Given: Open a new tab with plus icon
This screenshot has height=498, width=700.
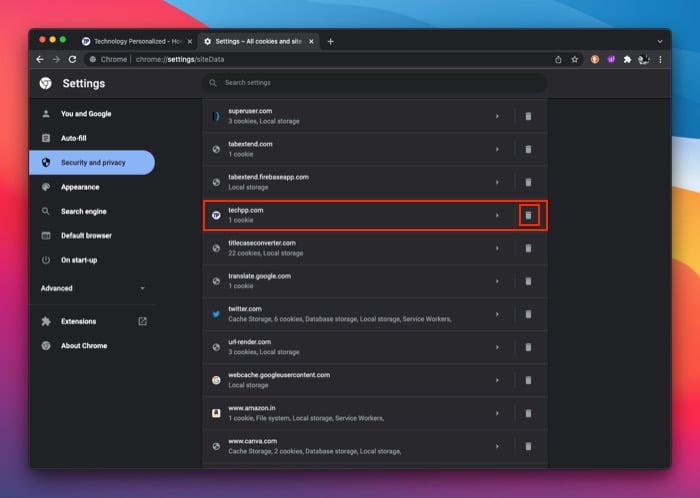Looking at the screenshot, I should 330,42.
